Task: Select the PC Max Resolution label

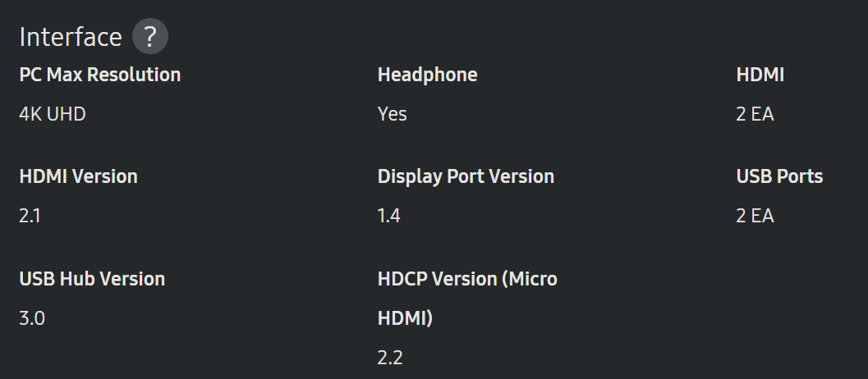Action: (99, 75)
